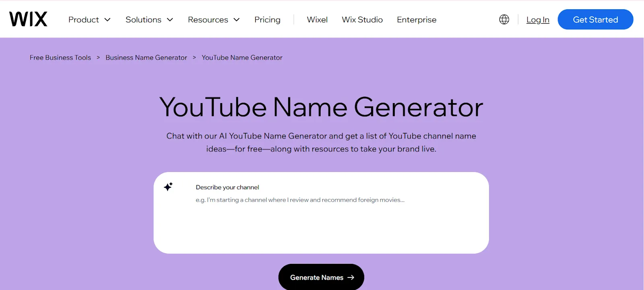Click YouTube Name Generator breadcrumb
The height and width of the screenshot is (290, 644).
(242, 58)
